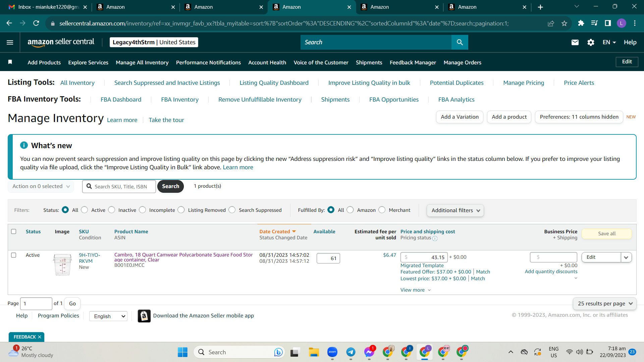
Task: Click the price field showing 43.15
Action: [x=424, y=257]
